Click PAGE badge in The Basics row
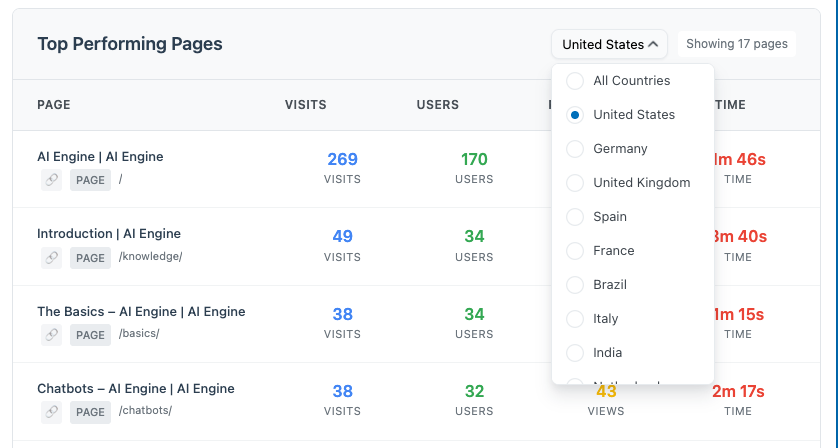 [90, 335]
